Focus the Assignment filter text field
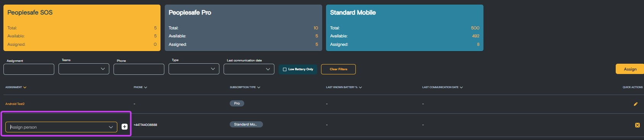Image resolution: width=644 pixels, height=140 pixels. (x=29, y=69)
